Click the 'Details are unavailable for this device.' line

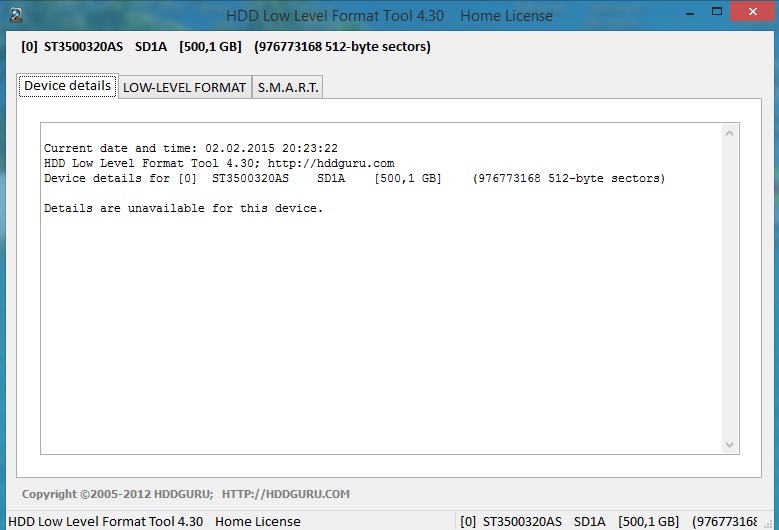click(183, 208)
